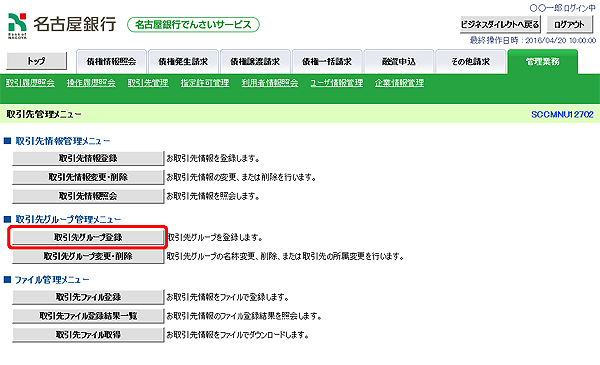This screenshot has width=600, height=365.
Task: Click the 取引先情報変更・削除 button
Action: [x=88, y=177]
